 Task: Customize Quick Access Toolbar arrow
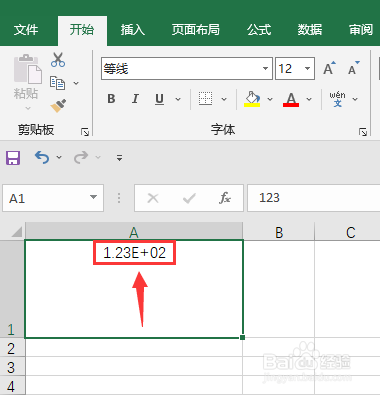[119, 158]
